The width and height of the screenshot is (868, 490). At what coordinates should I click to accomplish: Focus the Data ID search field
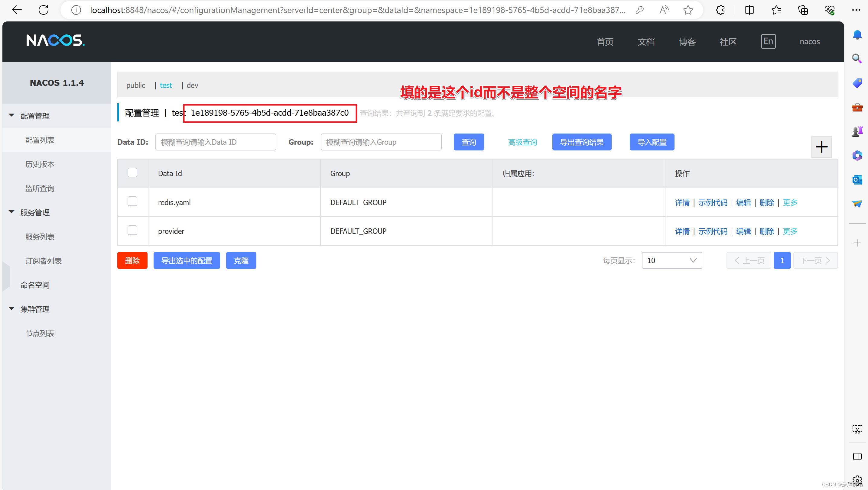(x=216, y=142)
